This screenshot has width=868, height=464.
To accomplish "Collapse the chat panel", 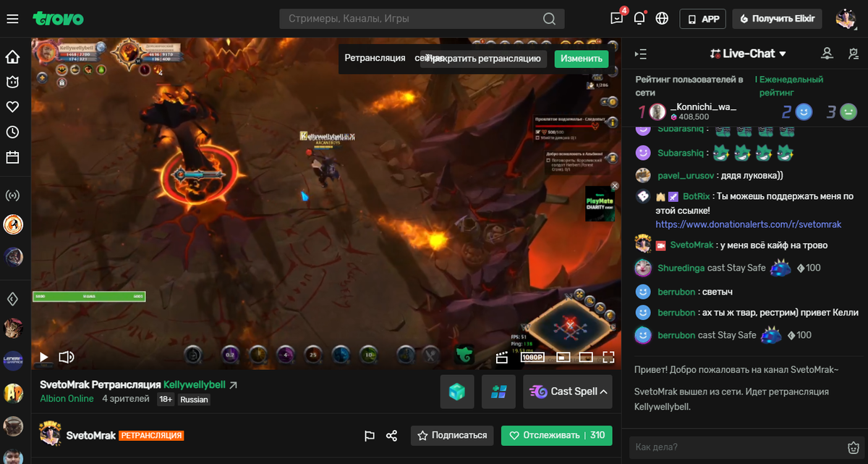I will tap(640, 54).
